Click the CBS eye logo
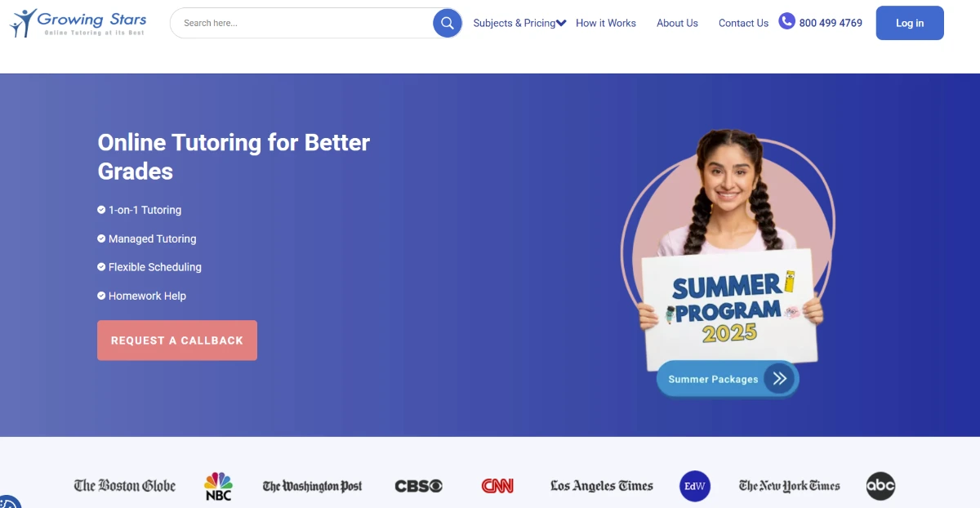 [419, 486]
